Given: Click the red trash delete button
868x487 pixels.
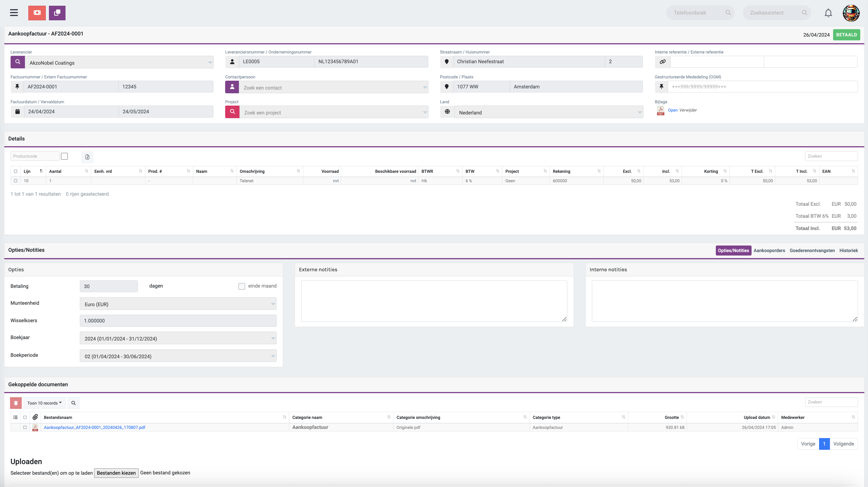Looking at the screenshot, I should [16, 403].
